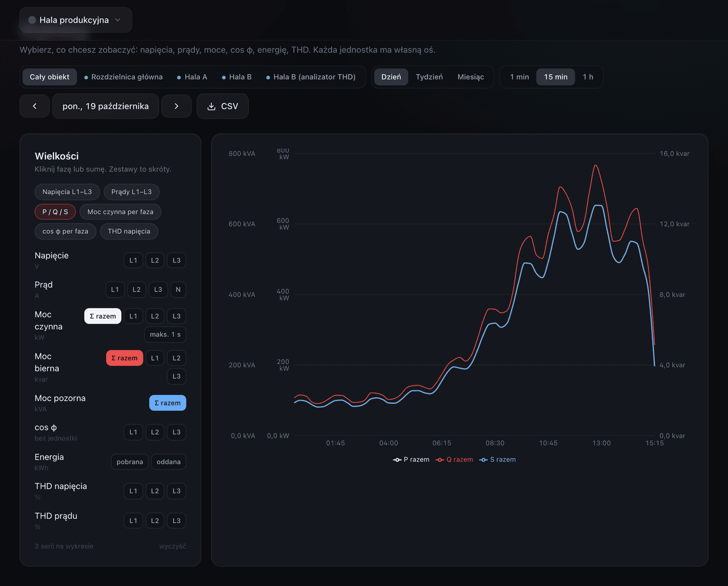
Task: Toggle Prąd L2 series
Action: click(136, 290)
